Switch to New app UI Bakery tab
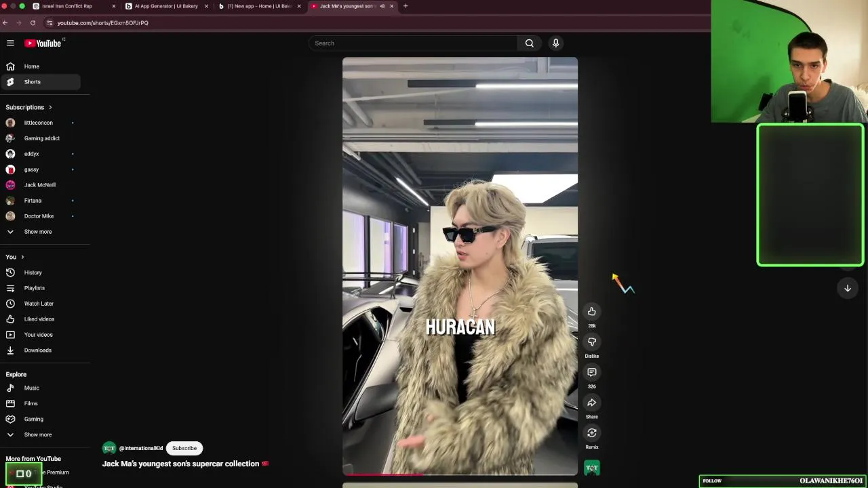The image size is (868, 488). 259,6
